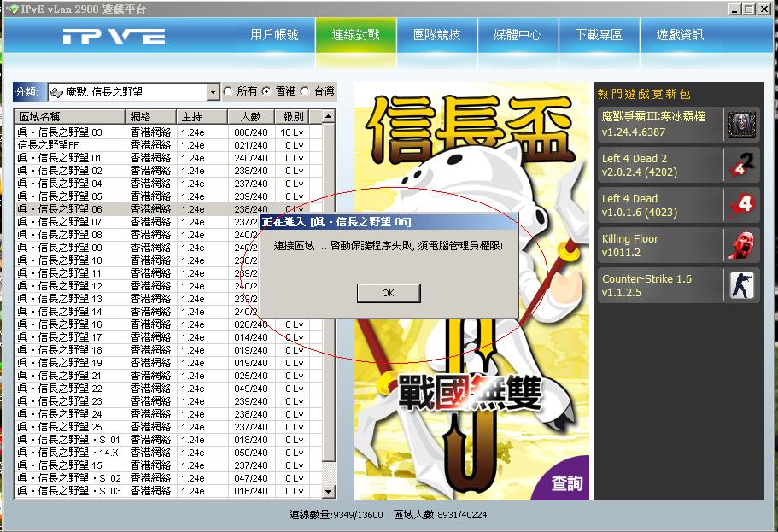Open the 分類 category dropdown arrow

[x=213, y=92]
